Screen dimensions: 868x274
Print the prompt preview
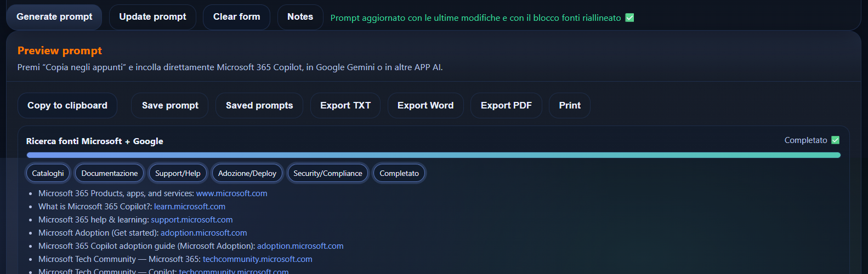coord(570,105)
